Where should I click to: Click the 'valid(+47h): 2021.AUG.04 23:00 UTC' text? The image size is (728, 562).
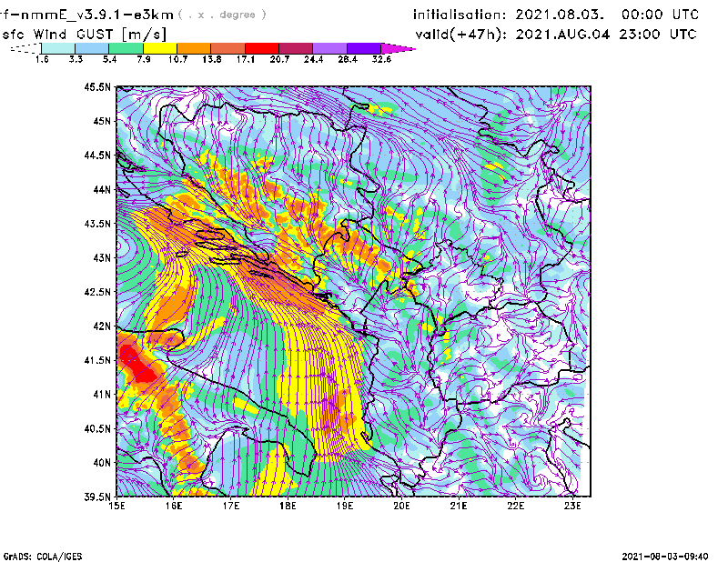pyautogui.click(x=556, y=35)
